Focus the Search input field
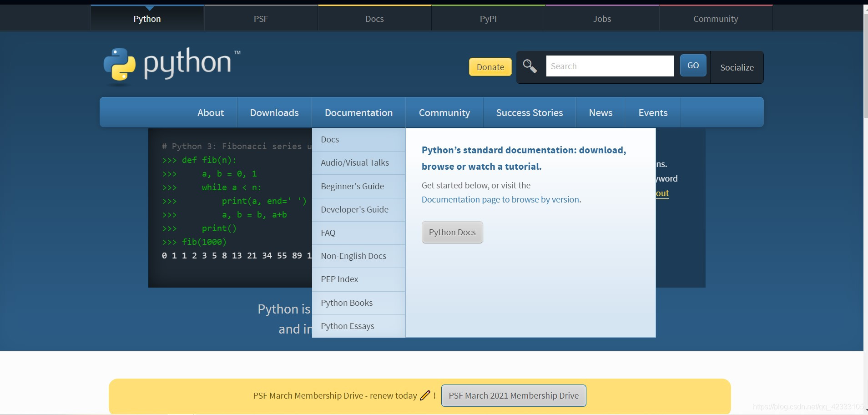The image size is (868, 415). click(x=610, y=66)
